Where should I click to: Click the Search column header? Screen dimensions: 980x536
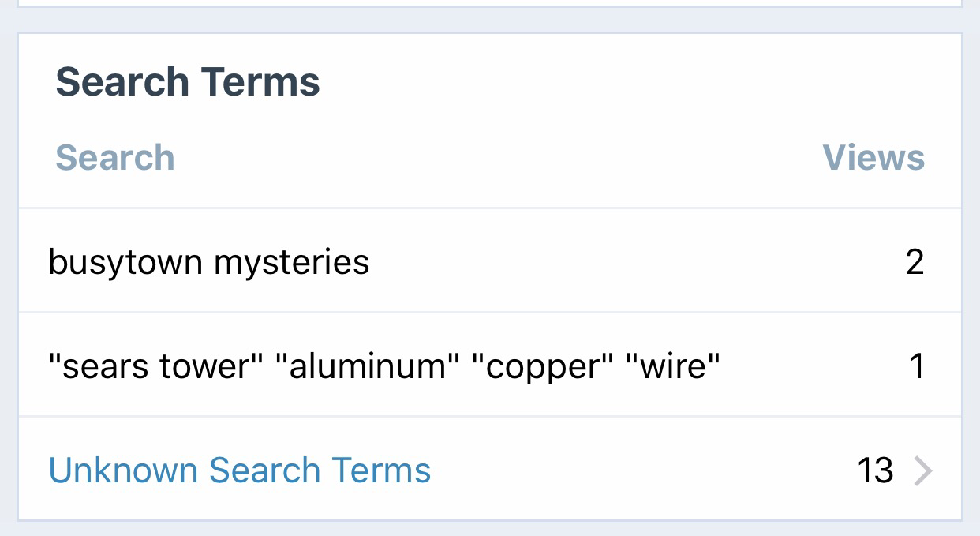tap(115, 158)
